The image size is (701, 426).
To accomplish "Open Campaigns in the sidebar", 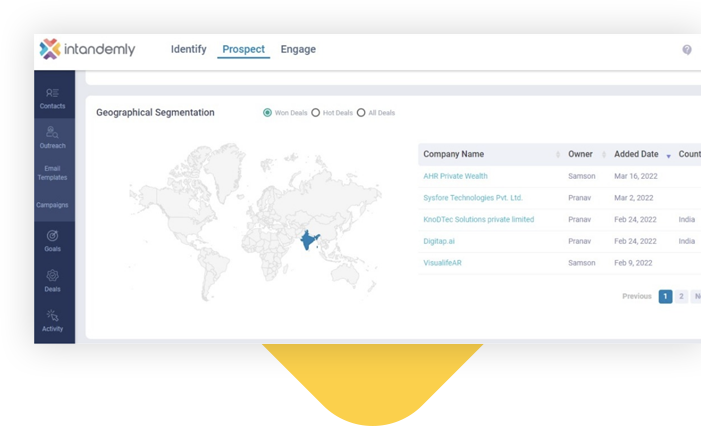I will click(52, 205).
